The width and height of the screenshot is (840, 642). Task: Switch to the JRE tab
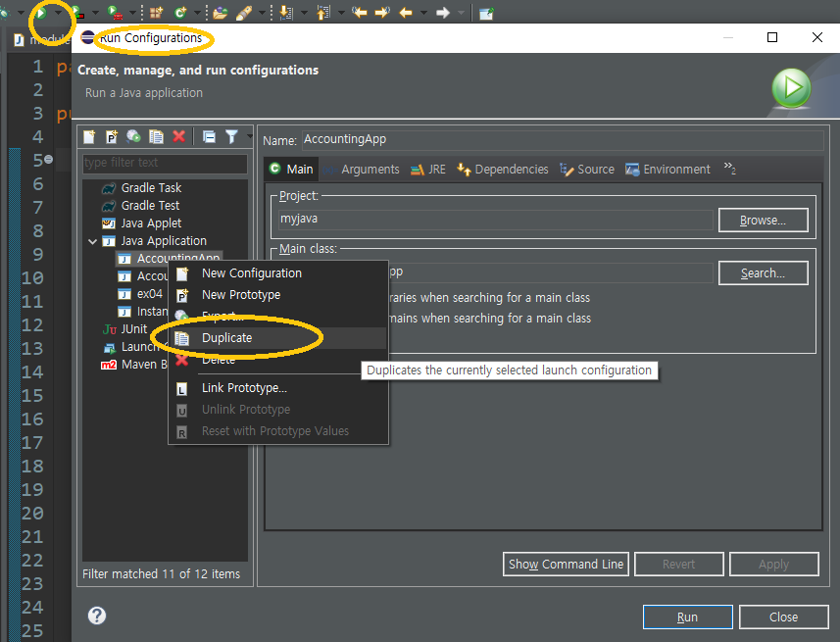pyautogui.click(x=428, y=170)
